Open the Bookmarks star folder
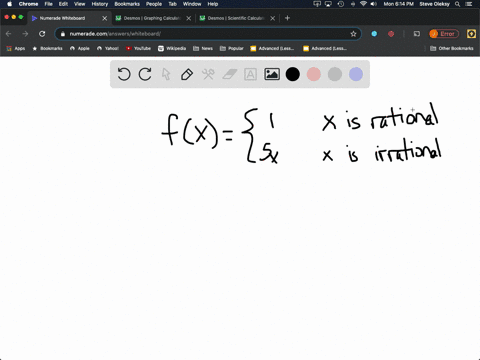This screenshot has width=480, height=360. click(47, 48)
